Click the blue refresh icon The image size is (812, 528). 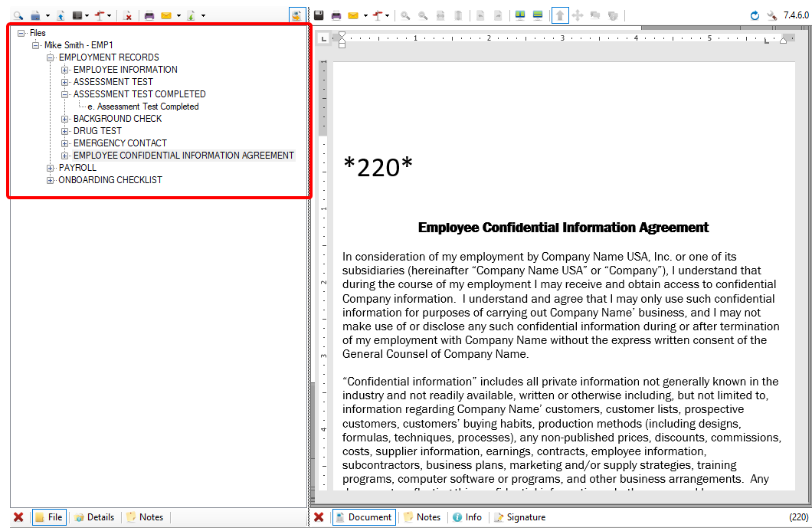click(755, 15)
